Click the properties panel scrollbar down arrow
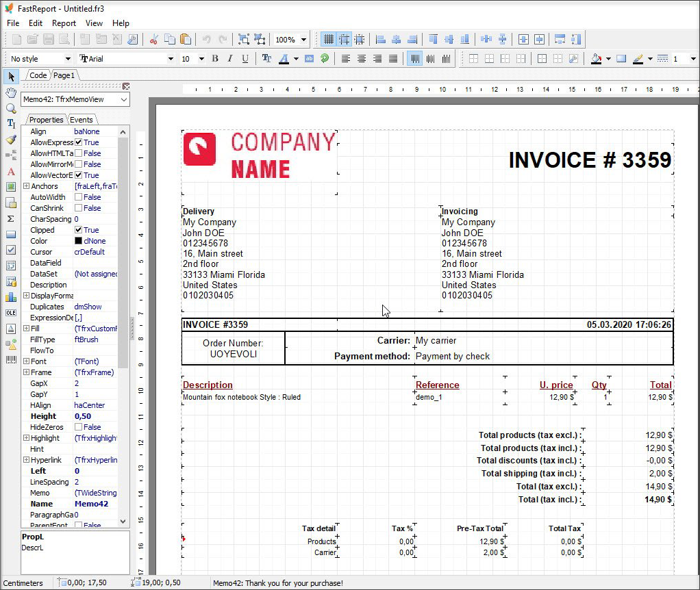This screenshot has height=590, width=700. pos(123,521)
